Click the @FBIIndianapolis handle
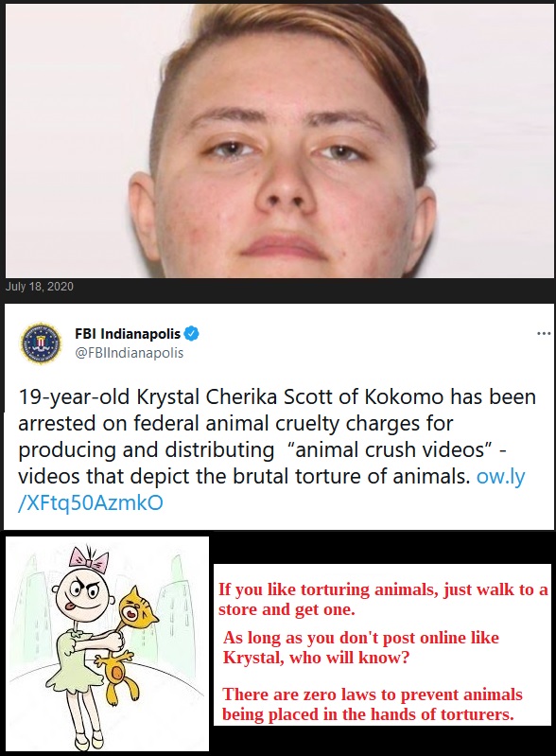 click(x=130, y=353)
